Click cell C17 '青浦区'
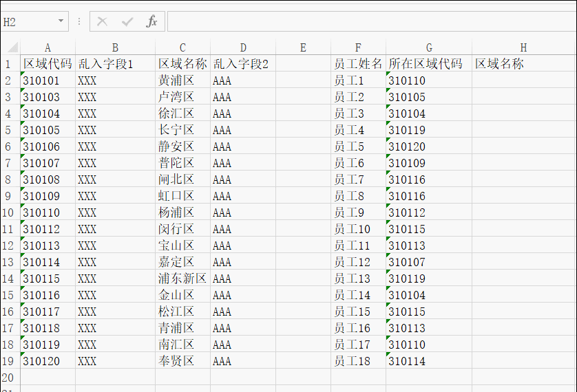The height and width of the screenshot is (392, 577). click(183, 328)
